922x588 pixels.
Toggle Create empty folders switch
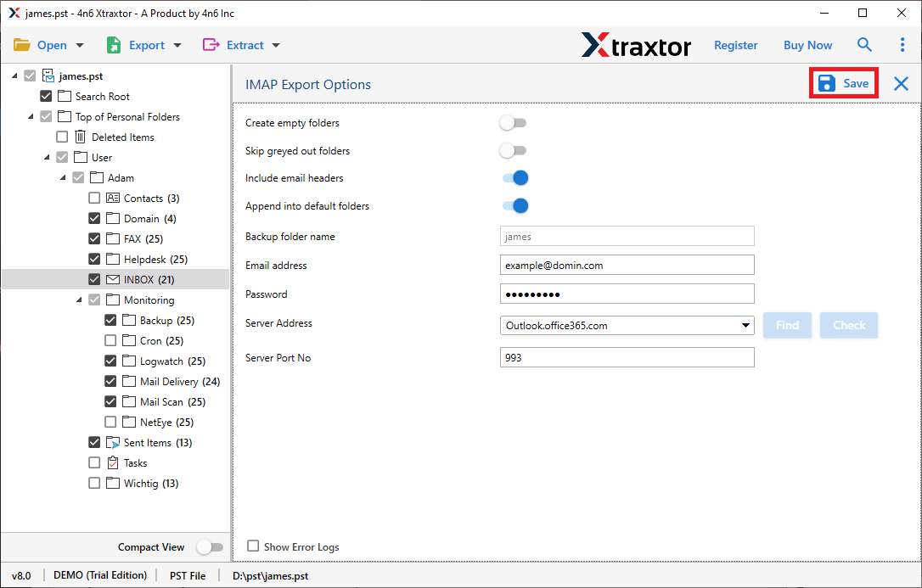coord(513,123)
